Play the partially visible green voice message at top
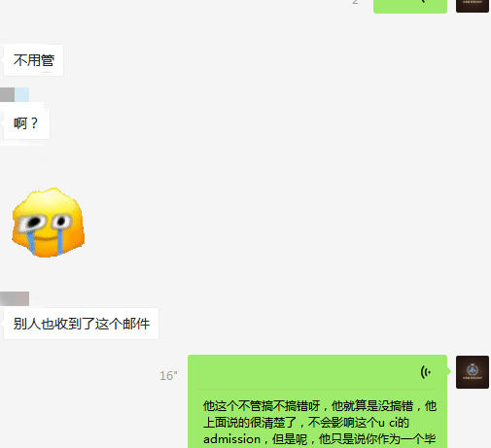This screenshot has height=448, width=491. [410, 7]
